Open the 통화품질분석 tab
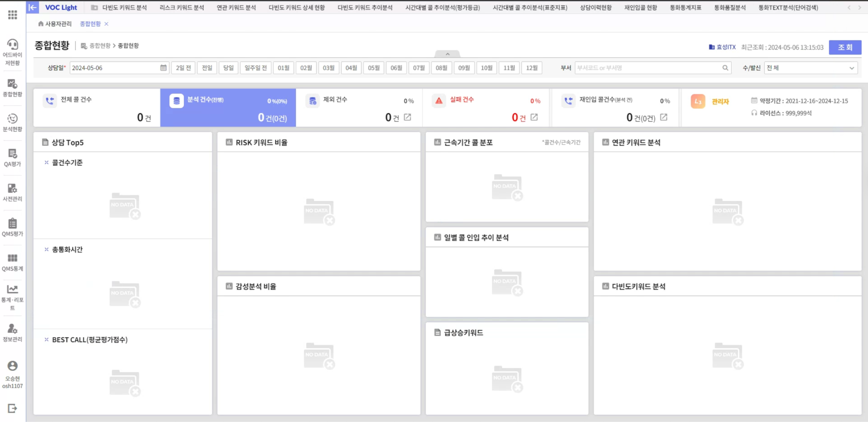The width and height of the screenshot is (868, 422). coord(730,8)
